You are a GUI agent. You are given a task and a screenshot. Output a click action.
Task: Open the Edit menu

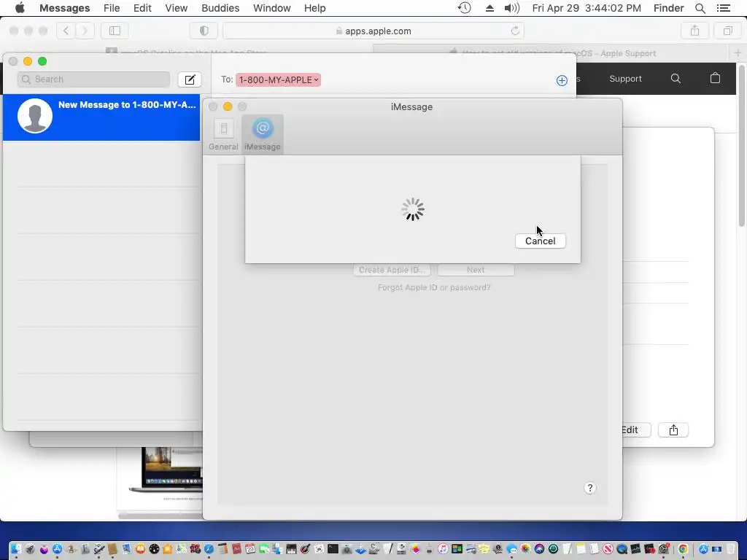(x=142, y=8)
